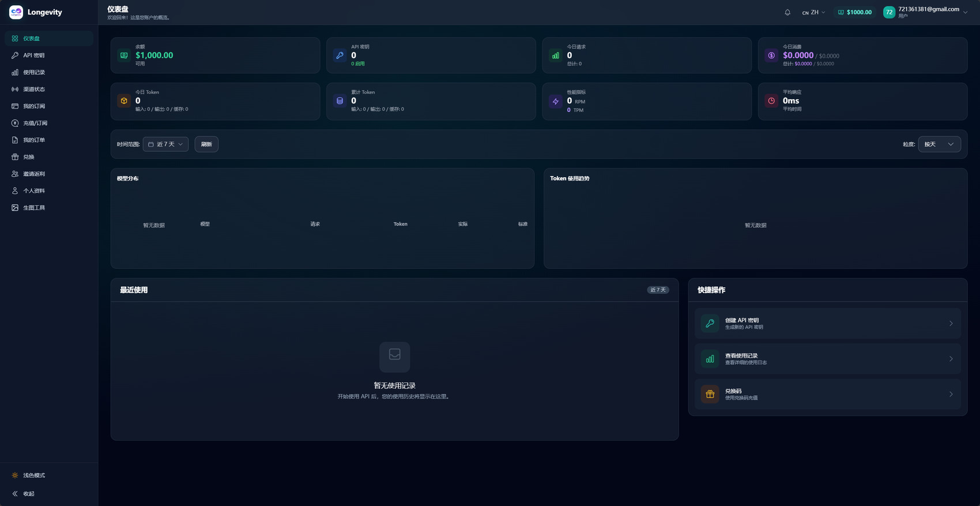Click the key icon in the API 密钥 stat card
This screenshot has height=506, width=980.
click(x=340, y=55)
